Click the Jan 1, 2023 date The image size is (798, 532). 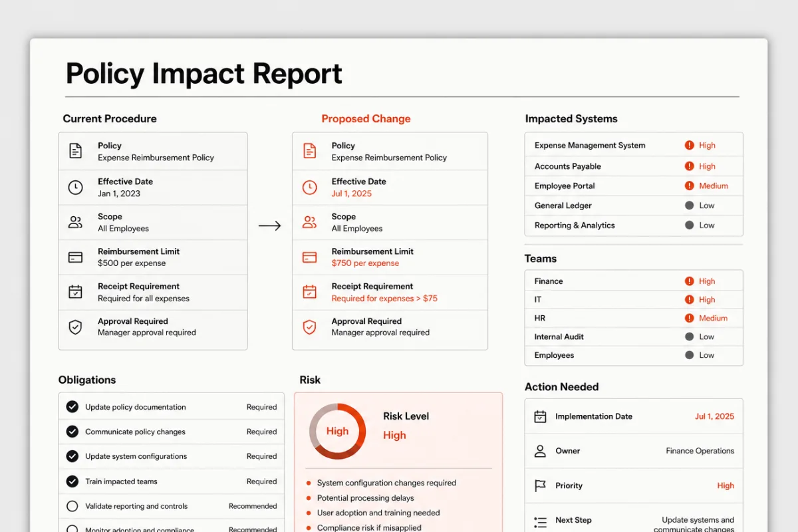click(119, 194)
